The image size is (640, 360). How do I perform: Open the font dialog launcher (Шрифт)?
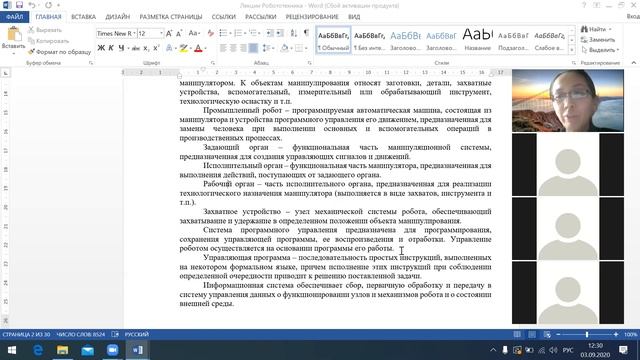[213, 63]
